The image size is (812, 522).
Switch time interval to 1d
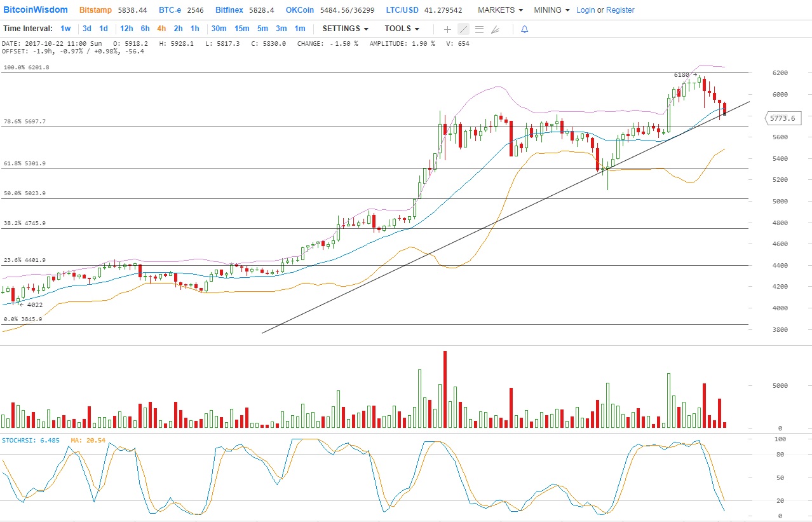pos(103,29)
